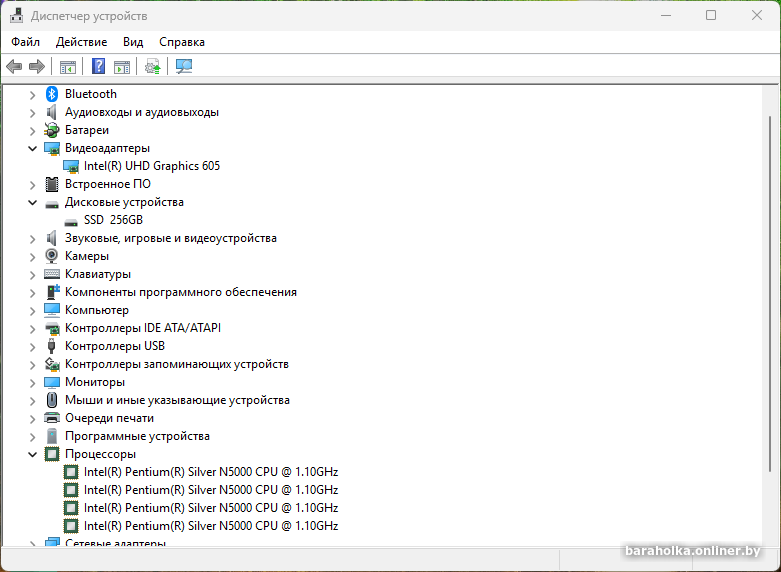Click the drive icon beside Дисковые устройства
Viewport: 781px width, 572px height.
[x=52, y=204]
